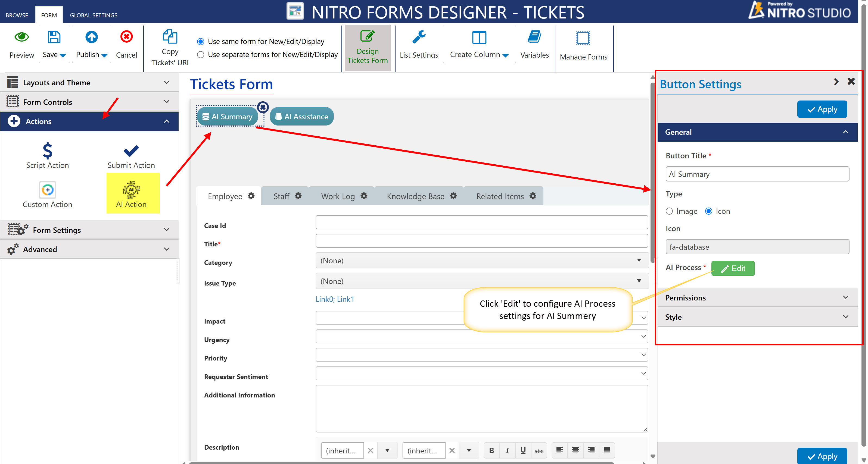
Task: Choose Image type radio button
Action: click(x=669, y=211)
